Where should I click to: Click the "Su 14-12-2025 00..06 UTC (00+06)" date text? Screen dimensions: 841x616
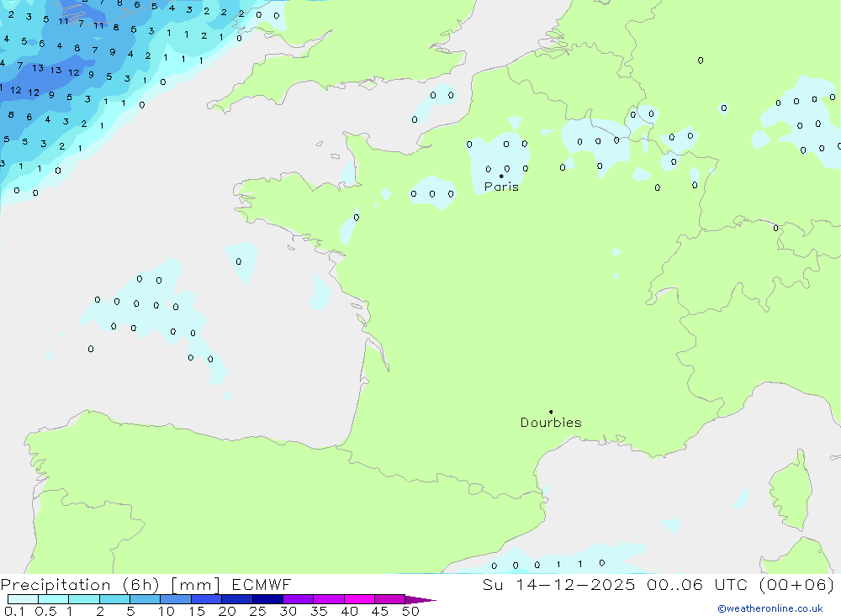click(x=659, y=585)
